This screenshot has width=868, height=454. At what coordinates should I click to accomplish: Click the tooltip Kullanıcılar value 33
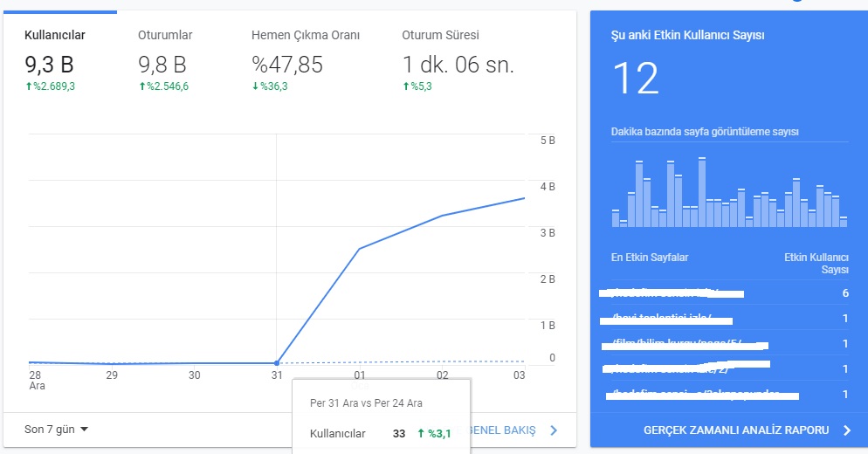click(x=399, y=434)
